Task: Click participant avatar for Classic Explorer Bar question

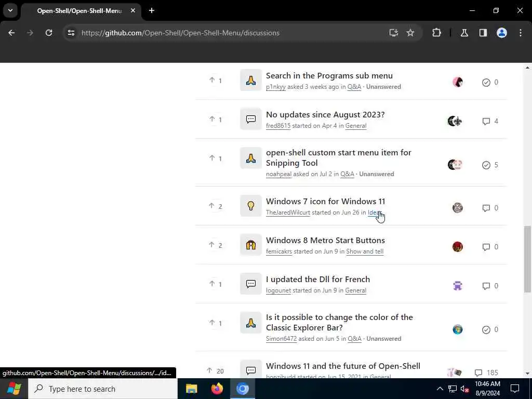Action: coord(457,329)
